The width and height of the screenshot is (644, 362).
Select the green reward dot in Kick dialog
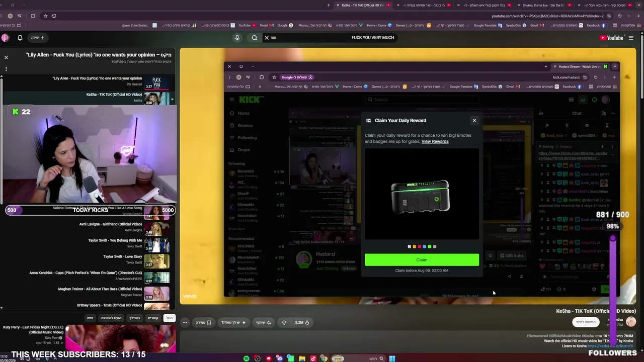429,247
